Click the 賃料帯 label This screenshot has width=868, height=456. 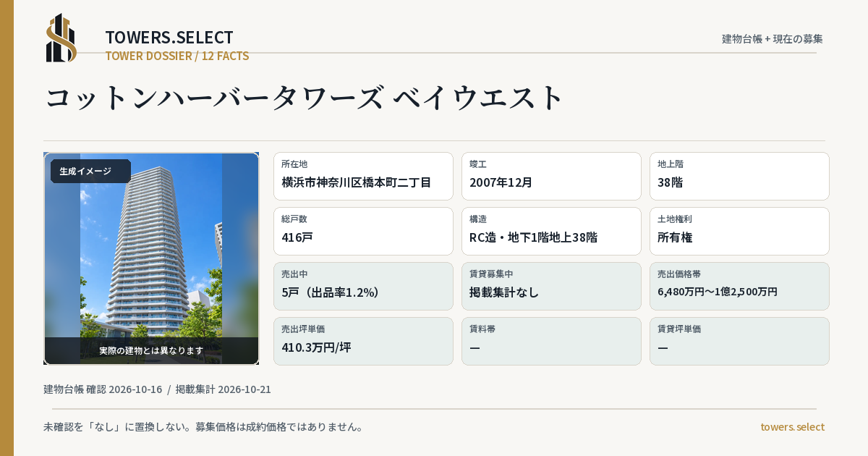pyautogui.click(x=482, y=329)
